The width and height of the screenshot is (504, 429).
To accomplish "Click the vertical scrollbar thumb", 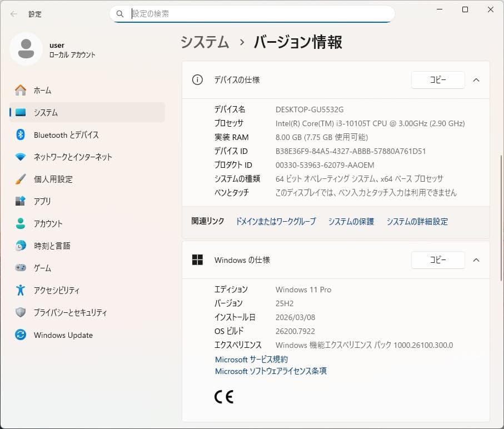I will point(501,218).
